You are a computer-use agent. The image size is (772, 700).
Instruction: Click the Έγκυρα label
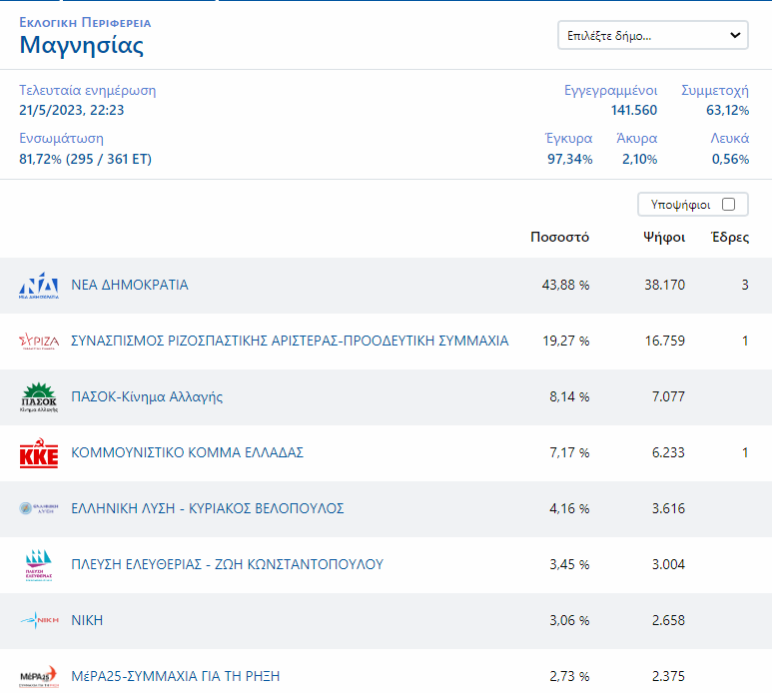[x=568, y=139]
